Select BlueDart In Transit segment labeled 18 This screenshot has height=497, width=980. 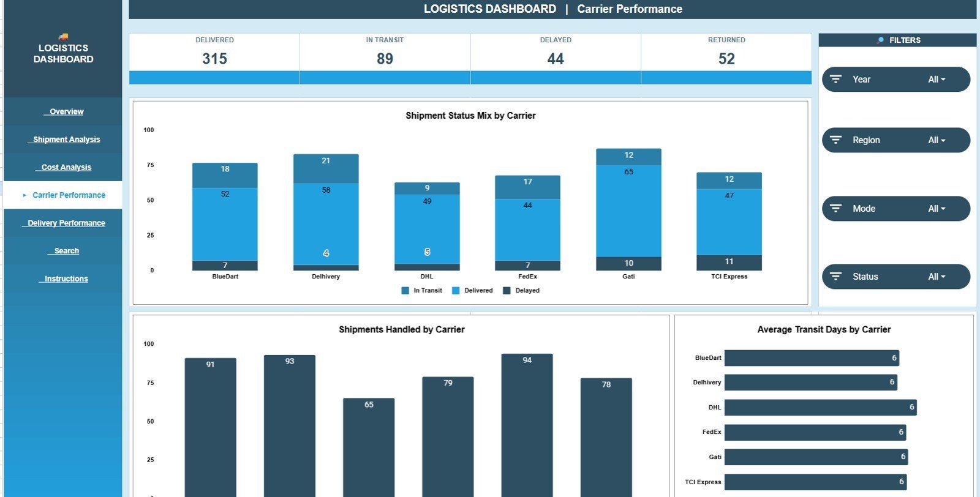tap(225, 175)
